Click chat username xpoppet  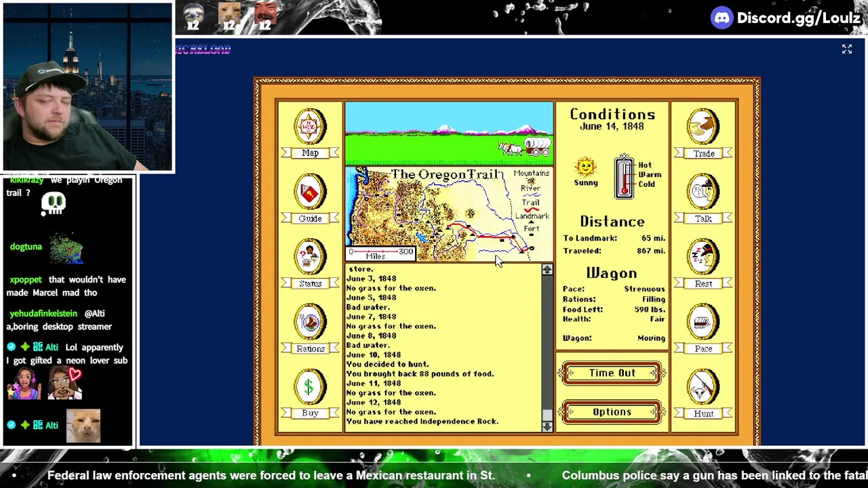point(26,279)
